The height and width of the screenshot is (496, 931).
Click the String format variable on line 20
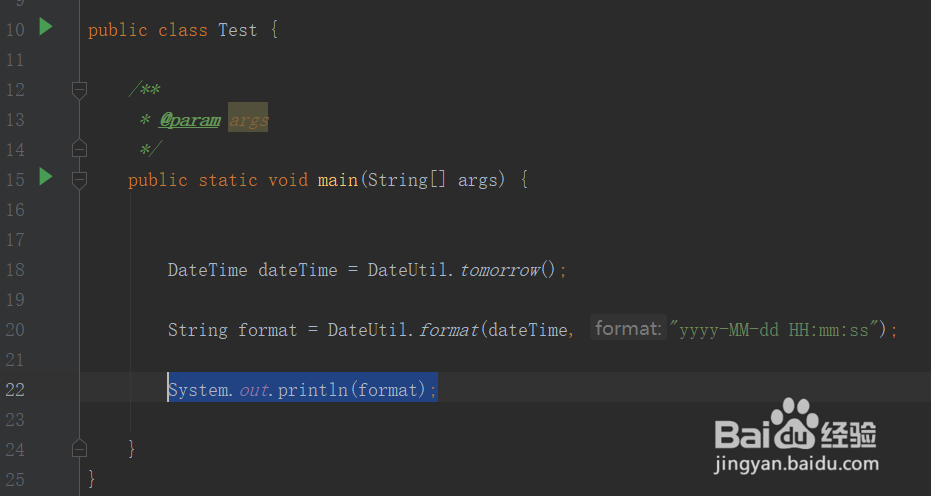267,330
